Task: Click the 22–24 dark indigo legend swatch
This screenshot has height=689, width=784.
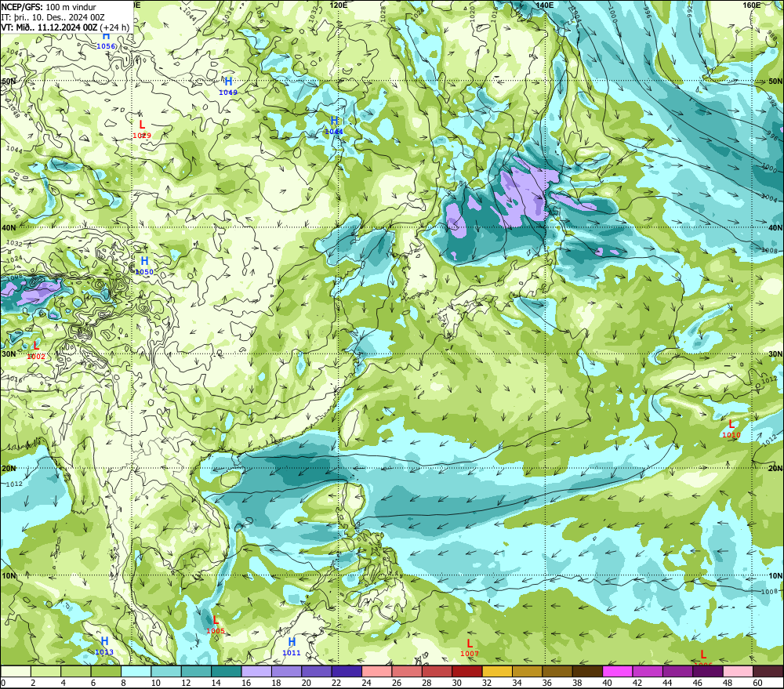Action: (x=347, y=671)
